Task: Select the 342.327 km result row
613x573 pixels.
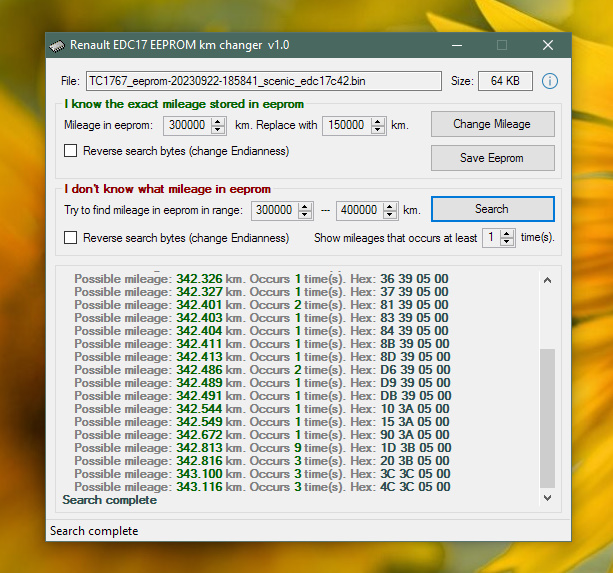Action: (x=262, y=292)
